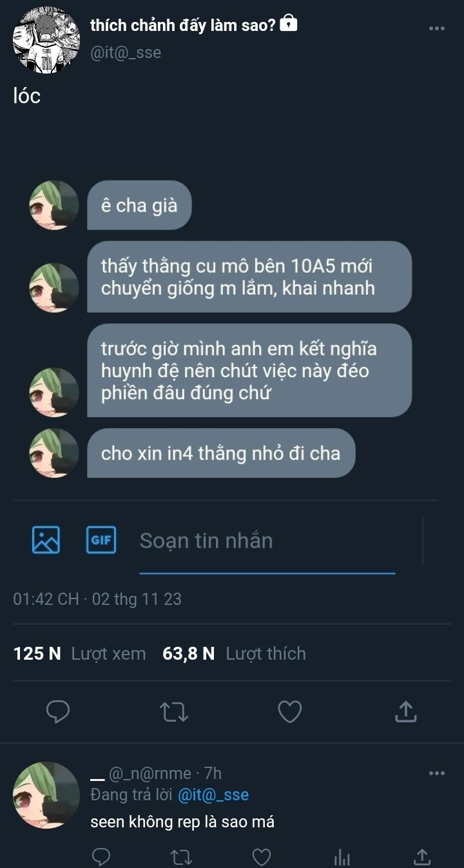Open the main tweet's three-dot menu
This screenshot has width=464, height=868.
(x=436, y=29)
